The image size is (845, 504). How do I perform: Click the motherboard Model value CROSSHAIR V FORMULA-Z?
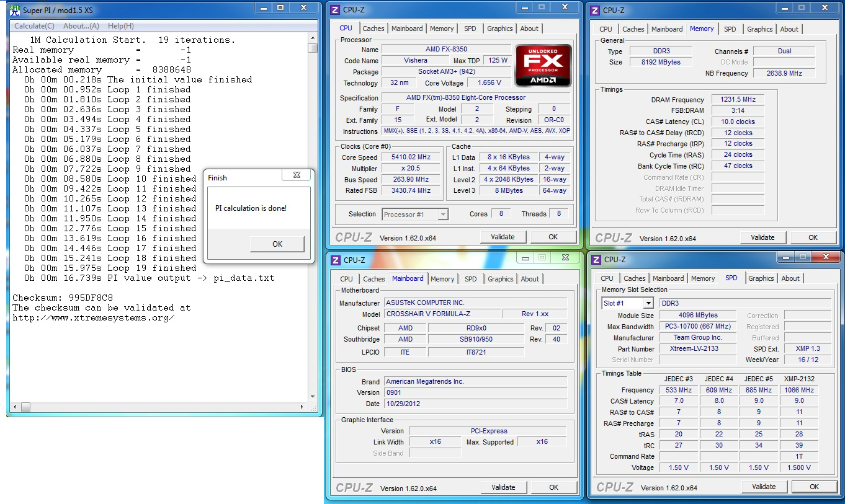tap(442, 314)
